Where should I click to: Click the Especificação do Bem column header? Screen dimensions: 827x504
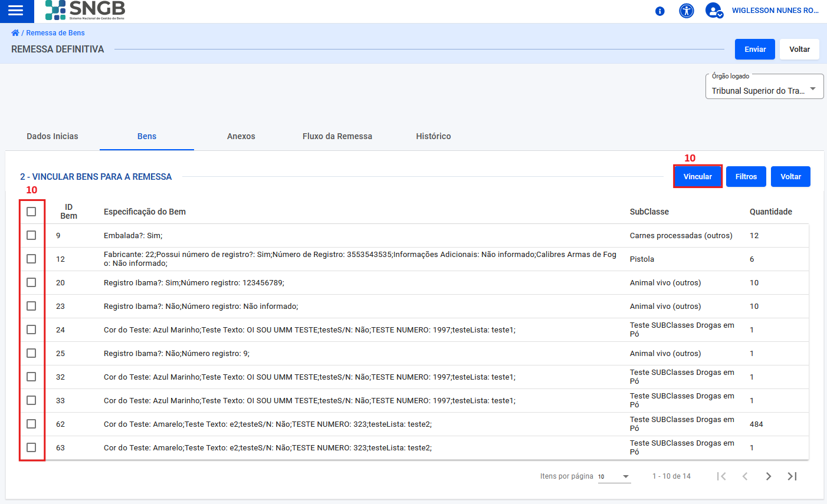[145, 212]
